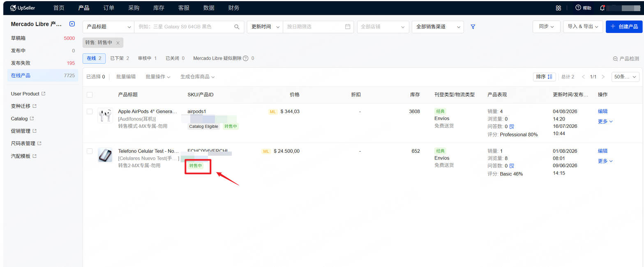Open the 数据 menu

(209, 8)
